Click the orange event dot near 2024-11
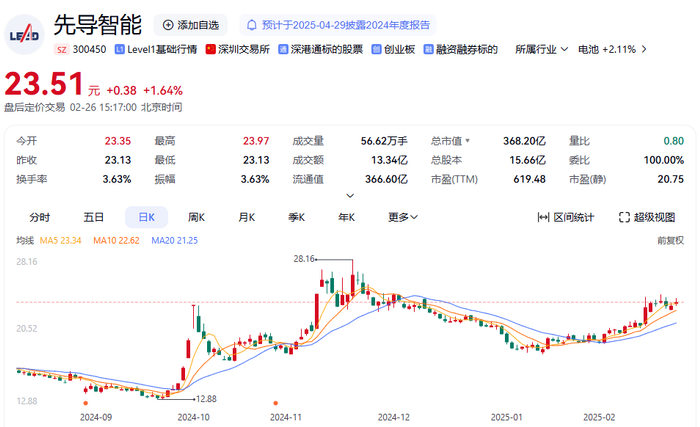 [275, 403]
